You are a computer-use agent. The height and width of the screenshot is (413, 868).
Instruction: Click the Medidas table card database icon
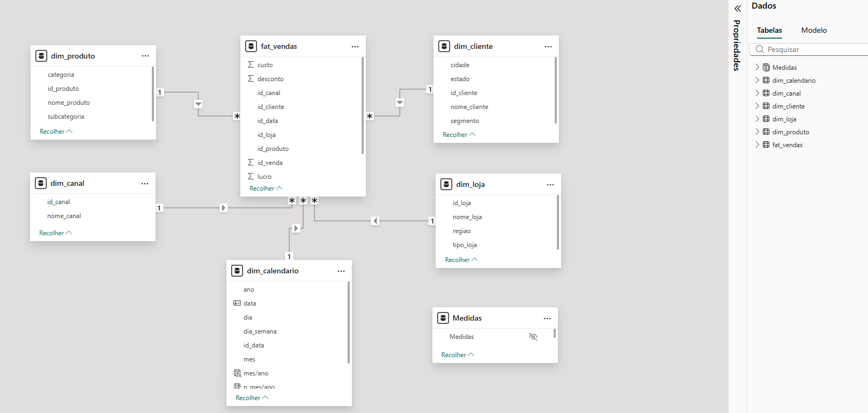click(443, 318)
